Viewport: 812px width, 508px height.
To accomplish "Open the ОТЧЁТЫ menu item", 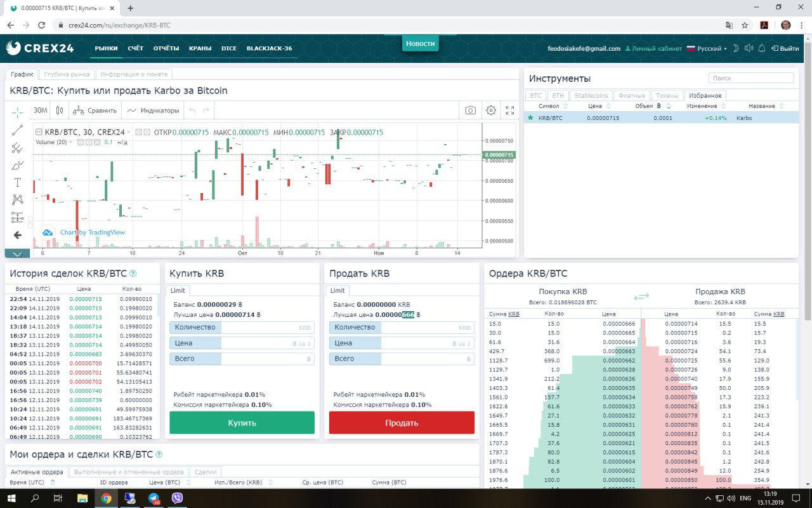I will click(166, 48).
